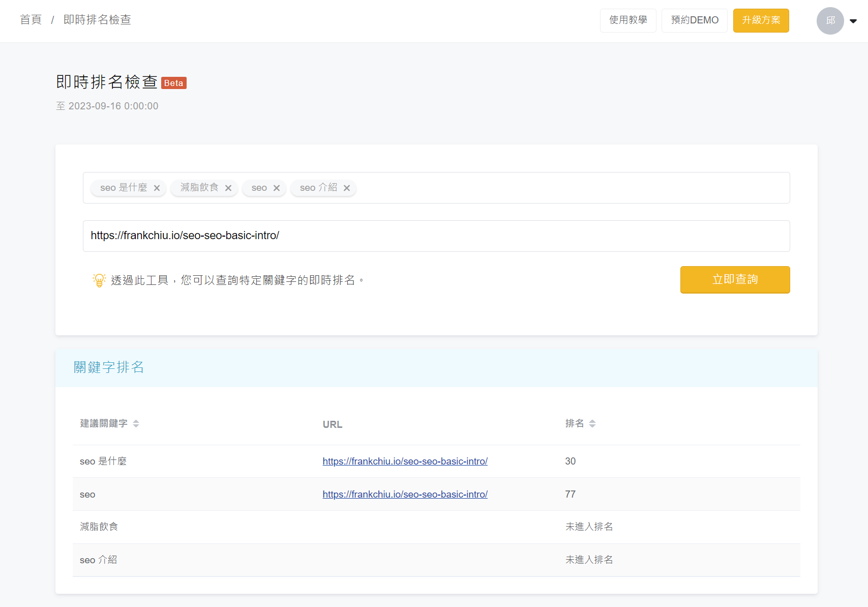Delete the 'seo' keyword chip
Image resolution: width=868 pixels, height=607 pixels.
pyautogui.click(x=277, y=188)
